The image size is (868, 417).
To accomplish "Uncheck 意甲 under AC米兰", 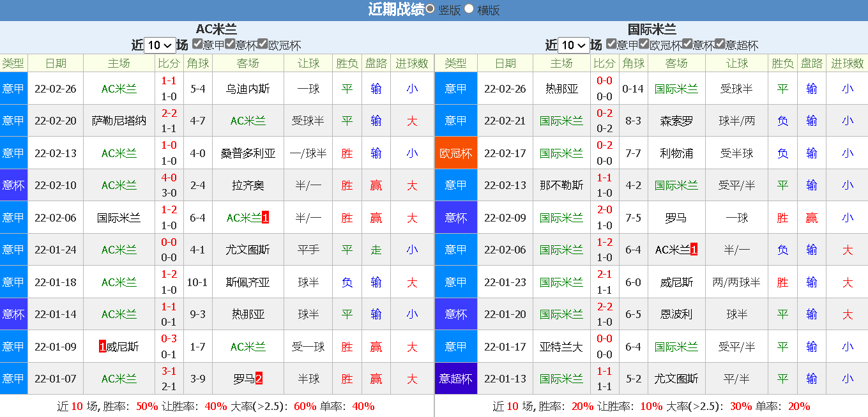I will (197, 44).
